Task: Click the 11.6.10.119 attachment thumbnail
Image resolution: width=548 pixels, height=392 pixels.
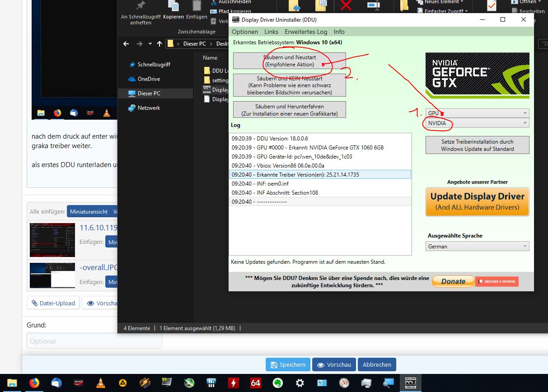Action: click(x=52, y=239)
